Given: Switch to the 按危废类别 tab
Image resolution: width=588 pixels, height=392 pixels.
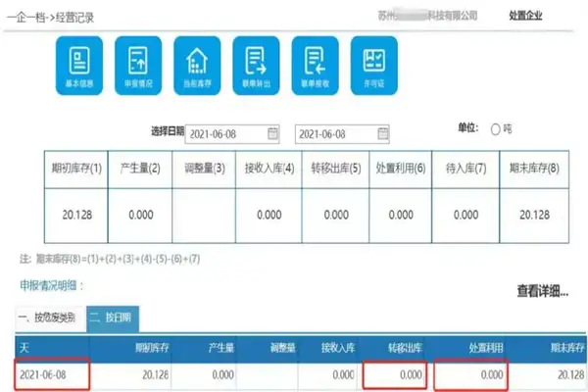Looking at the screenshot, I should click(49, 318).
